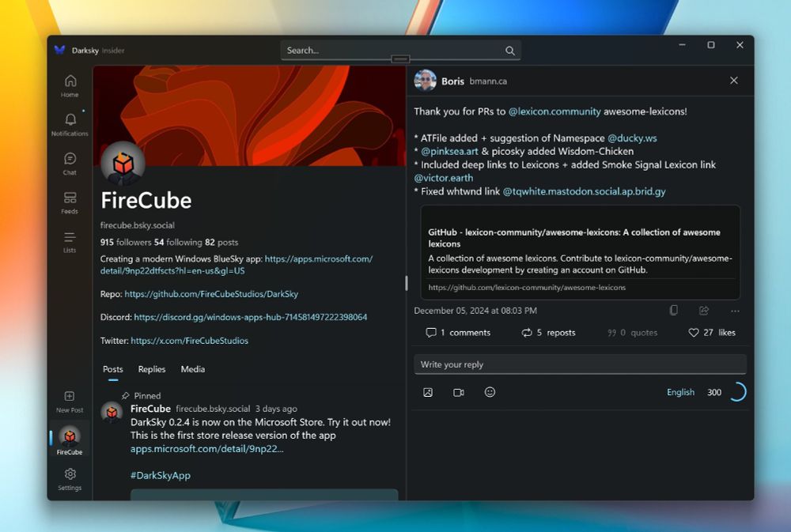The width and height of the screenshot is (791, 532).
Task: Click the Write your reply field
Action: pos(580,364)
